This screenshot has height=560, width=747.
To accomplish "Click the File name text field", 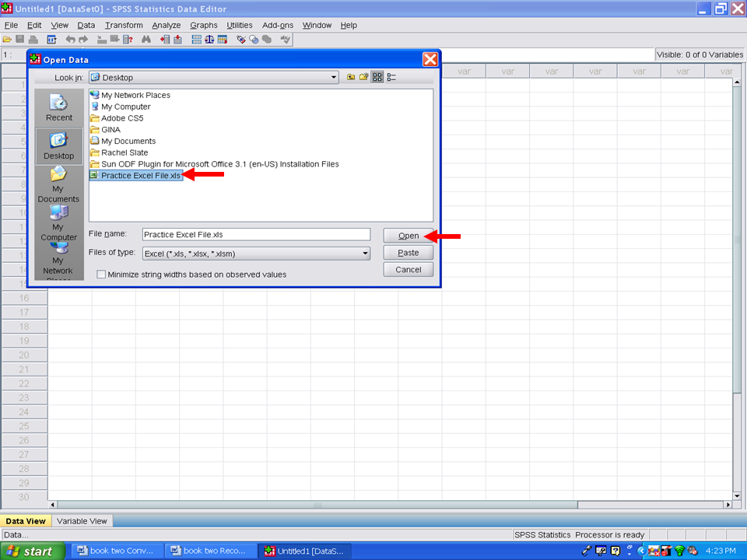I will coord(256,234).
